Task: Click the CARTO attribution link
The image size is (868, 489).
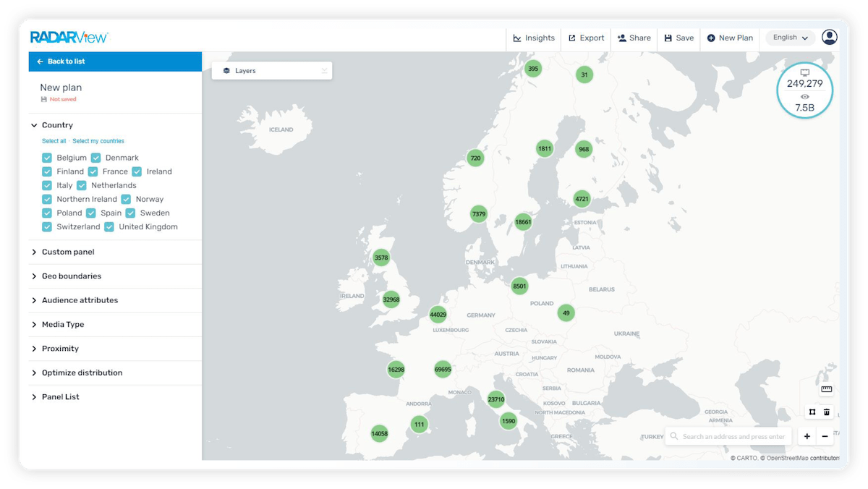Action: [746, 458]
